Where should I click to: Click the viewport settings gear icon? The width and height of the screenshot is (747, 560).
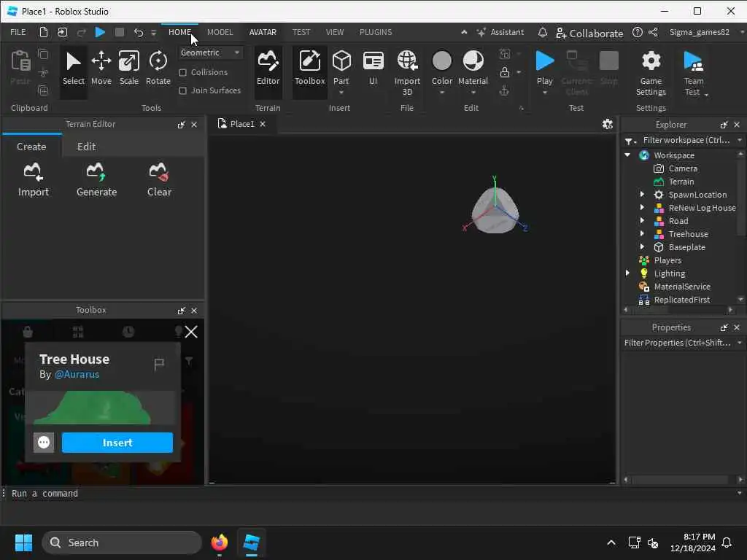[607, 124]
